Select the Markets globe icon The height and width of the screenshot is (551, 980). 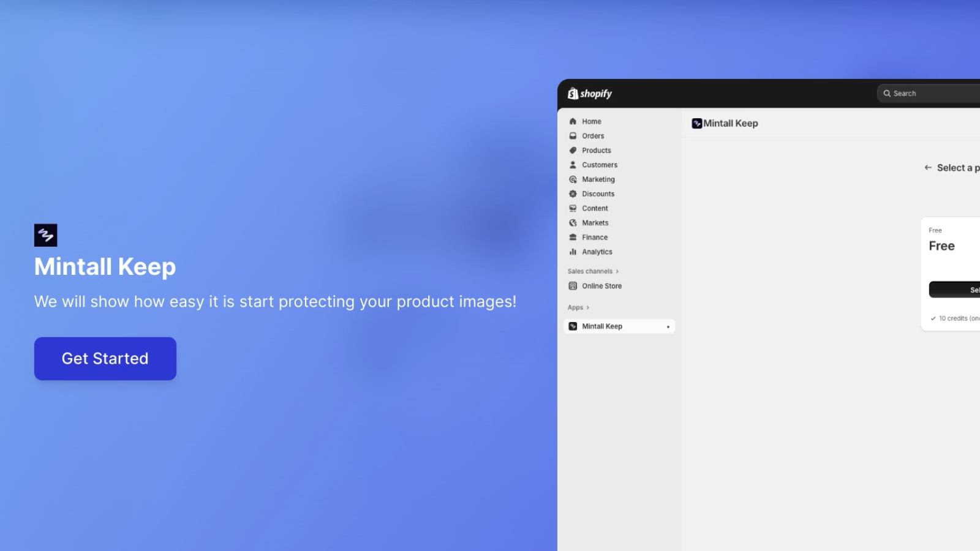tap(573, 222)
